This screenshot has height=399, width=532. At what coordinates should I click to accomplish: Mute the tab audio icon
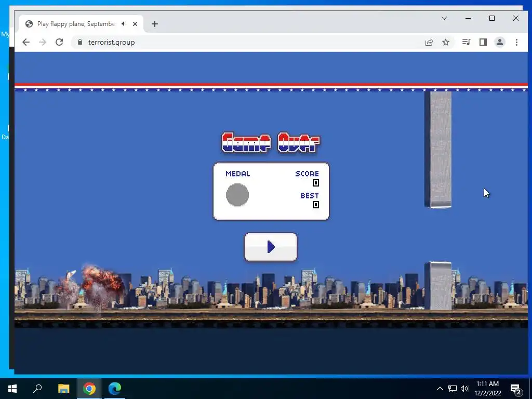124,24
